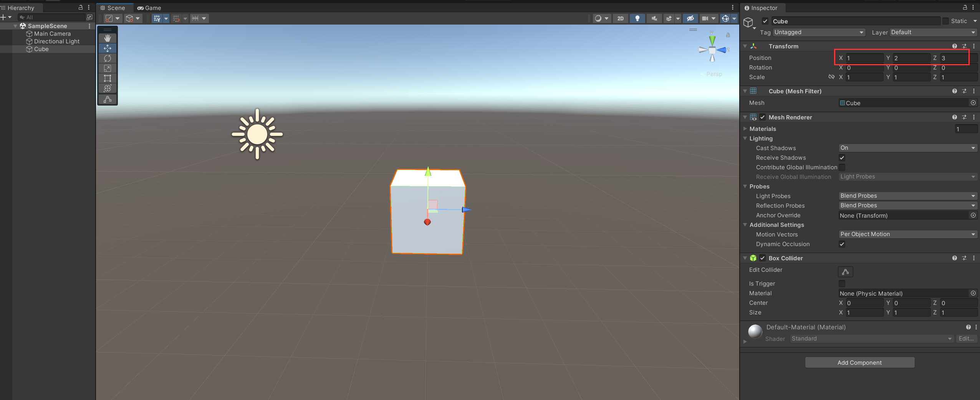Screen dimensions: 980x400
Task: Collapse the Box Collider component
Action: pos(745,258)
